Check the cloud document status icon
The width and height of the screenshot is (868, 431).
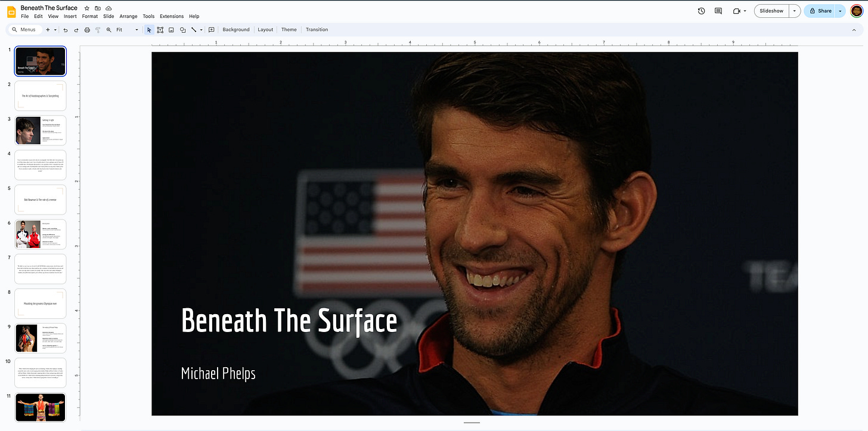tap(108, 8)
